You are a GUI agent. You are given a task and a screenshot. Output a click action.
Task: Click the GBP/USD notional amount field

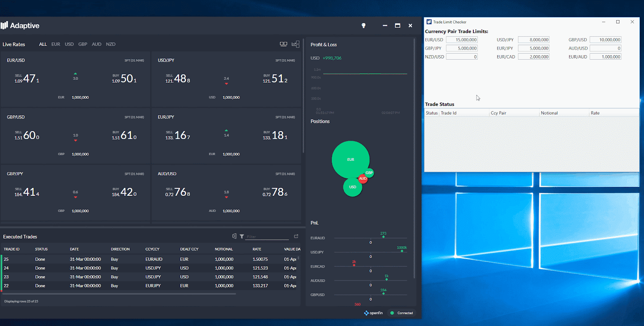tap(80, 154)
